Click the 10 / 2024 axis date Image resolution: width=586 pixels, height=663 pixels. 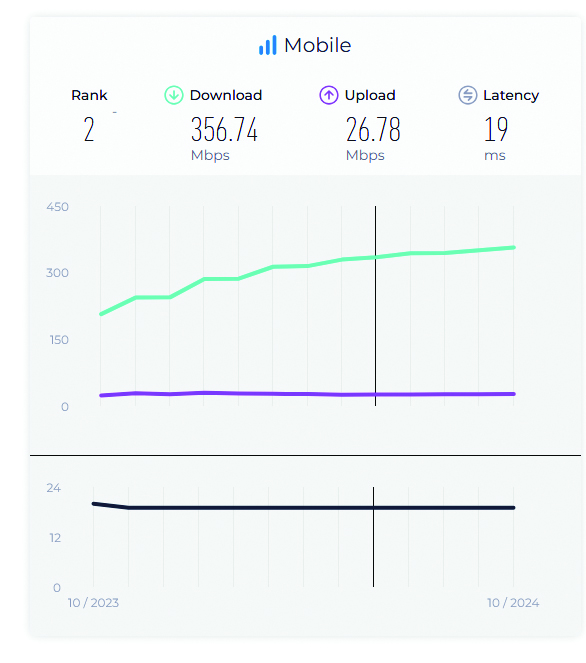tap(513, 603)
